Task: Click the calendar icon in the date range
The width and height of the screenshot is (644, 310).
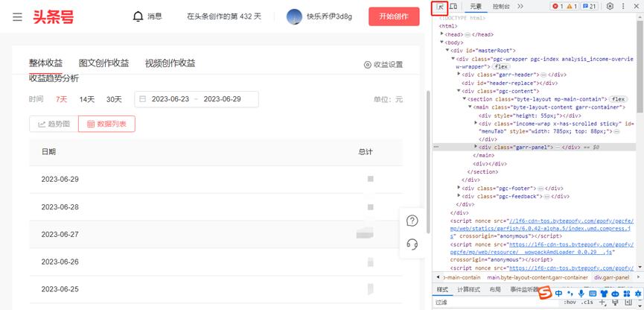Action: point(142,99)
